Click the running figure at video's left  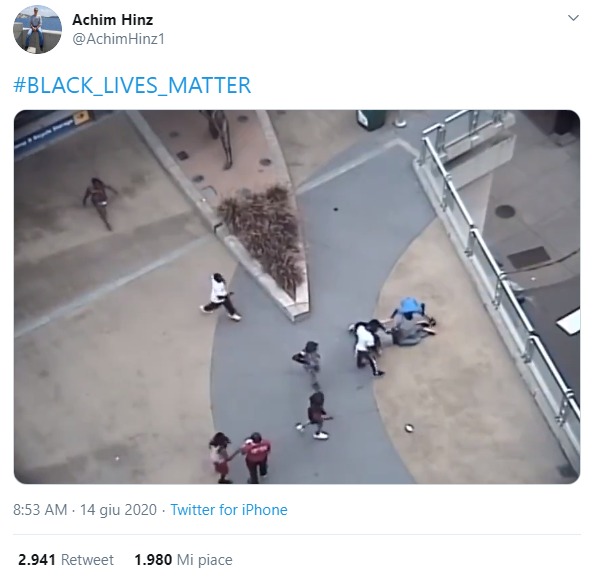pos(99,203)
